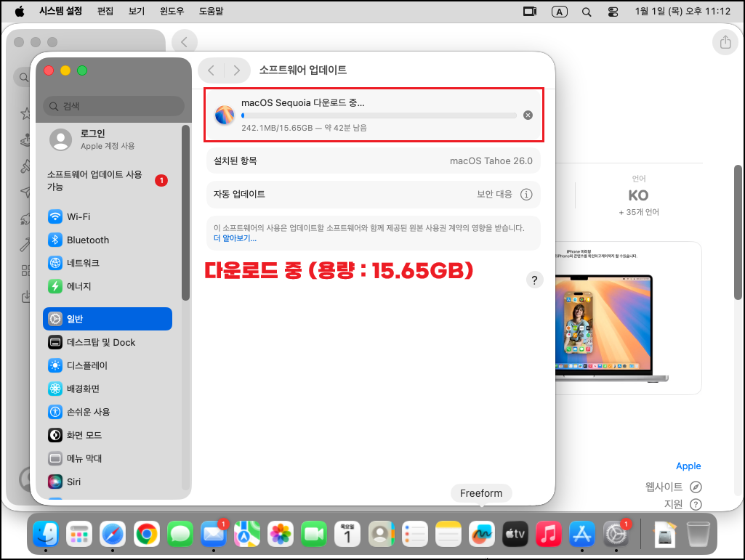Click info icon beside 자동 업데이트
This screenshot has width=745, height=560.
526,194
